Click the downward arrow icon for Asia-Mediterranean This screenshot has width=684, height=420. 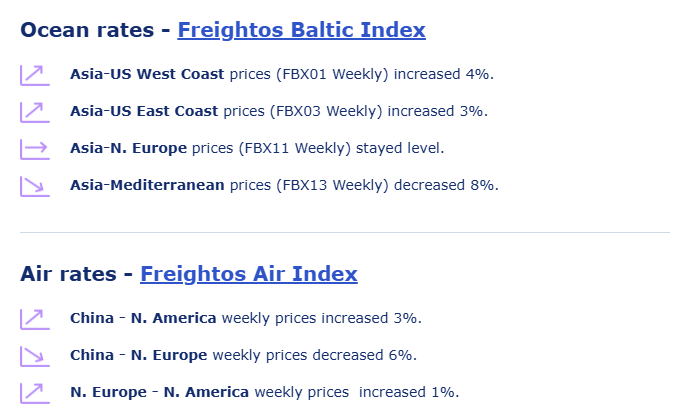point(34,186)
